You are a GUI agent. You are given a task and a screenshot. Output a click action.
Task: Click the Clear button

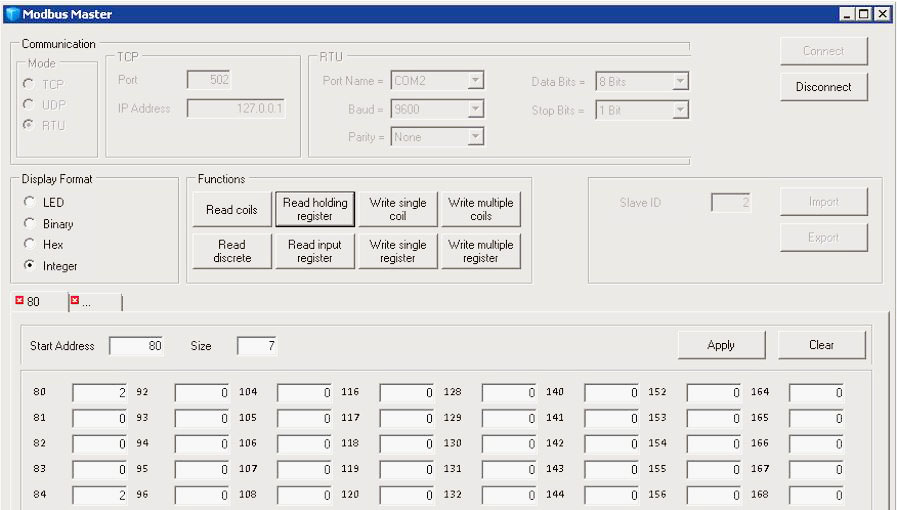(x=821, y=345)
